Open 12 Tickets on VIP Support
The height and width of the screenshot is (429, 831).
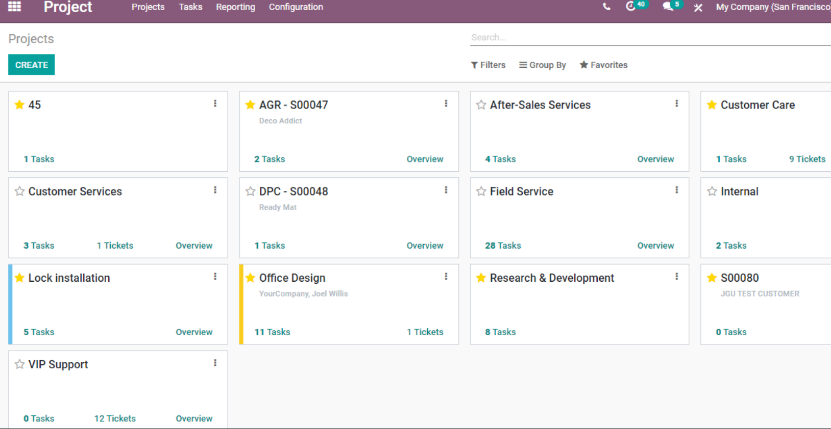[x=115, y=418]
